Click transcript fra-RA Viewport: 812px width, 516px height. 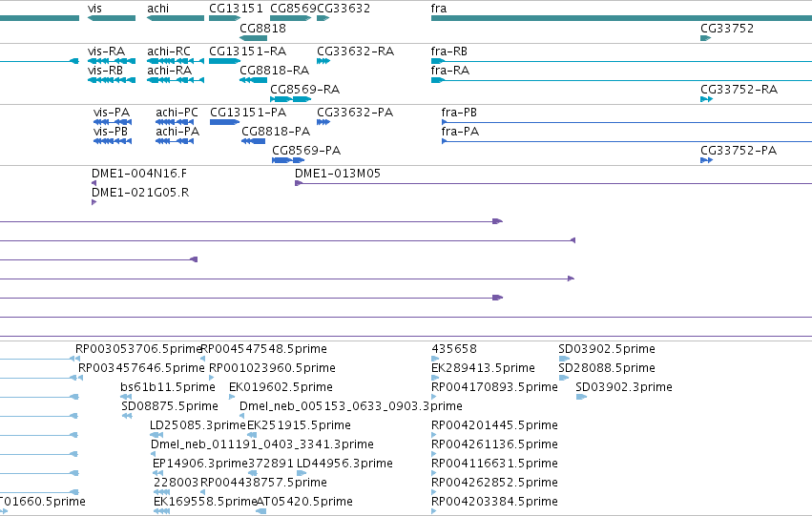621,80
